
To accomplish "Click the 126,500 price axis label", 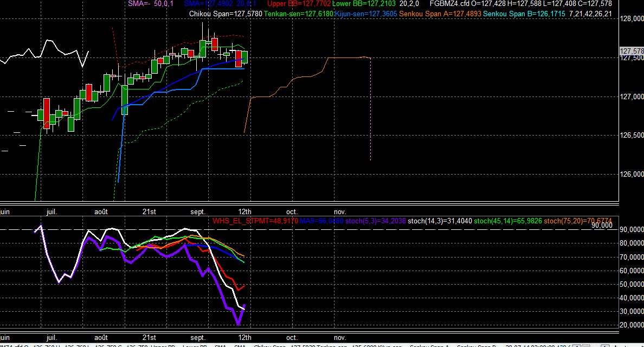I will [x=632, y=136].
